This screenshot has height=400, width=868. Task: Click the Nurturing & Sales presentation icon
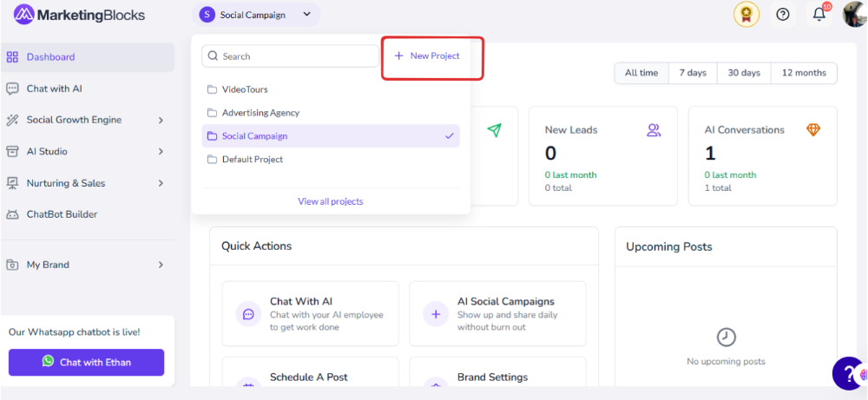pos(12,183)
